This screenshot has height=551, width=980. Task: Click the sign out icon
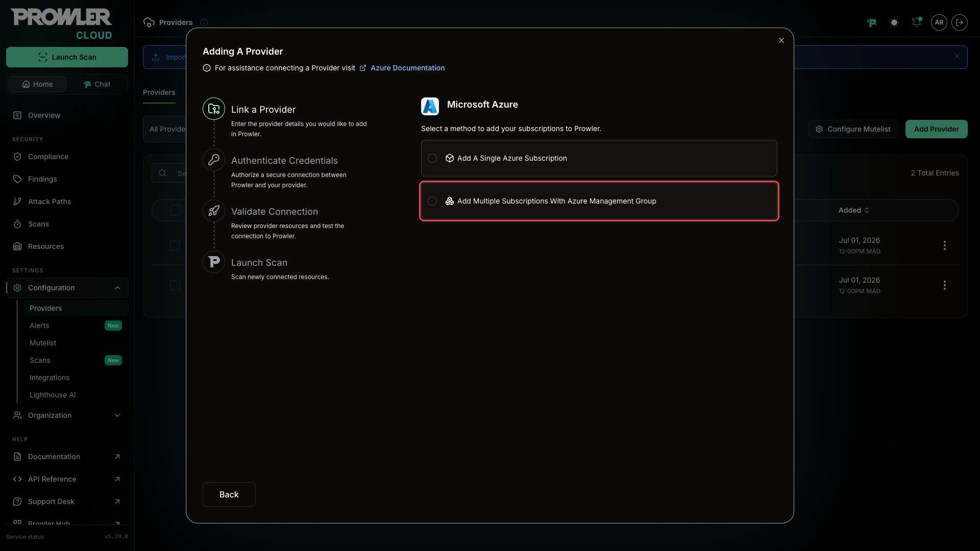point(960,22)
